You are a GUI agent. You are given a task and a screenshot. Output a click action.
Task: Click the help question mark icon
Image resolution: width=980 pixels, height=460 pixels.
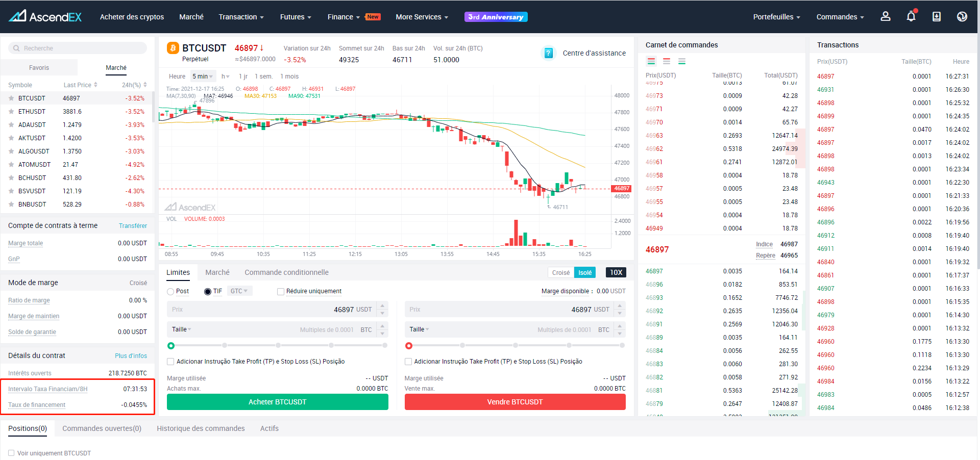(549, 53)
